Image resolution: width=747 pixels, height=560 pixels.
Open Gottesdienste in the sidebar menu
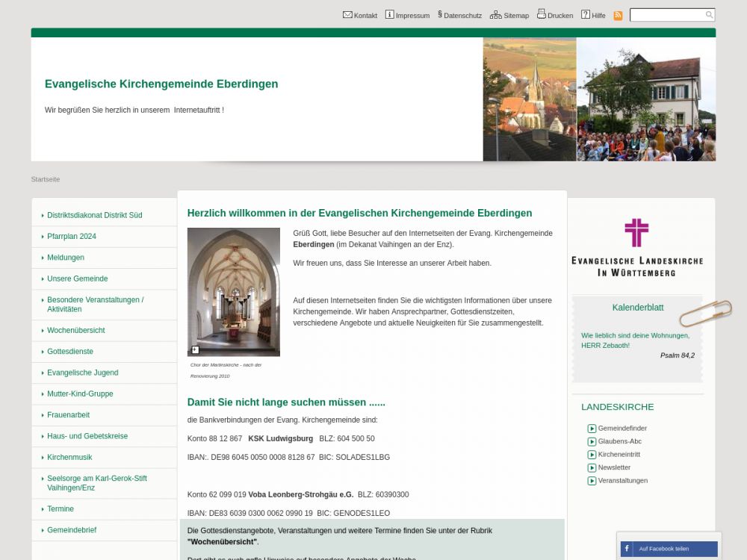coord(70,352)
